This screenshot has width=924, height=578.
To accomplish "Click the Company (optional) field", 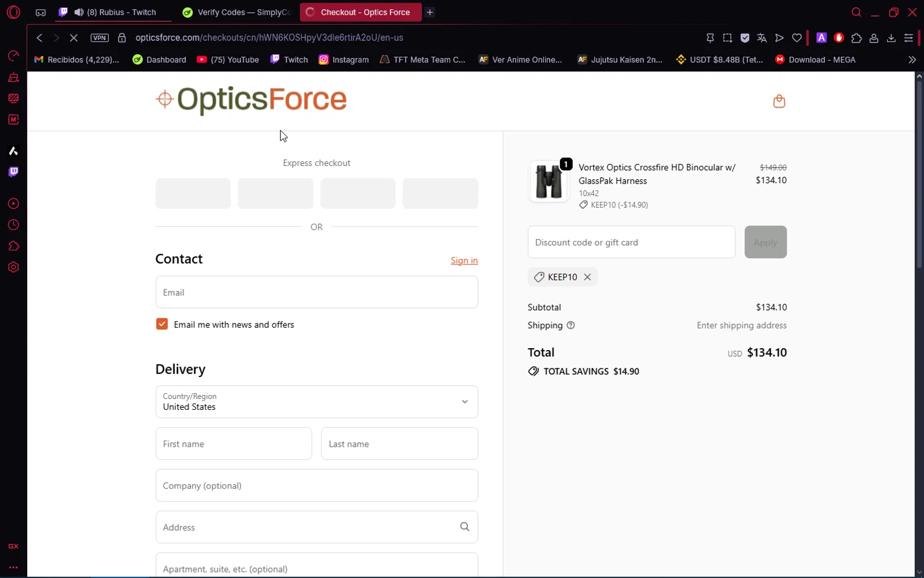I will (x=317, y=486).
